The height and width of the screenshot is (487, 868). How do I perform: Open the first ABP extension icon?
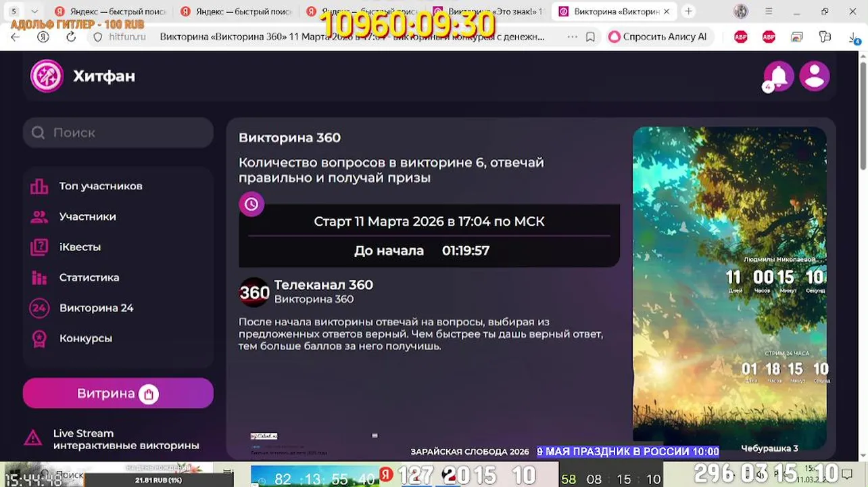coord(741,37)
